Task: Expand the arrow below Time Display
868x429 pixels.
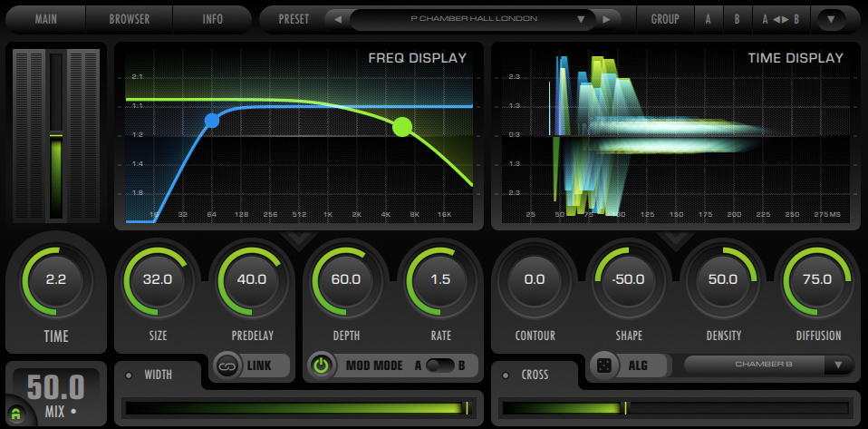Action: click(x=675, y=241)
